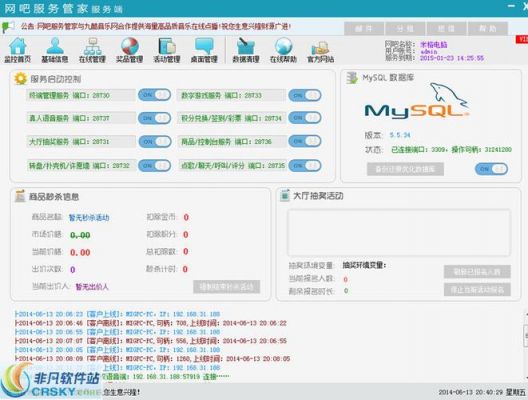Click the upper gray button in 大厅抽奖活动 panel
The image size is (528, 400).
pos(477,272)
